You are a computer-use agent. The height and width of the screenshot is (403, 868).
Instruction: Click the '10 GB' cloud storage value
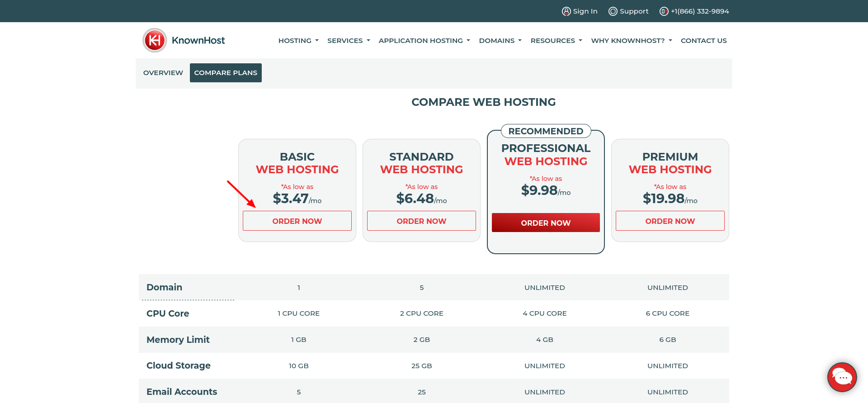click(x=298, y=366)
